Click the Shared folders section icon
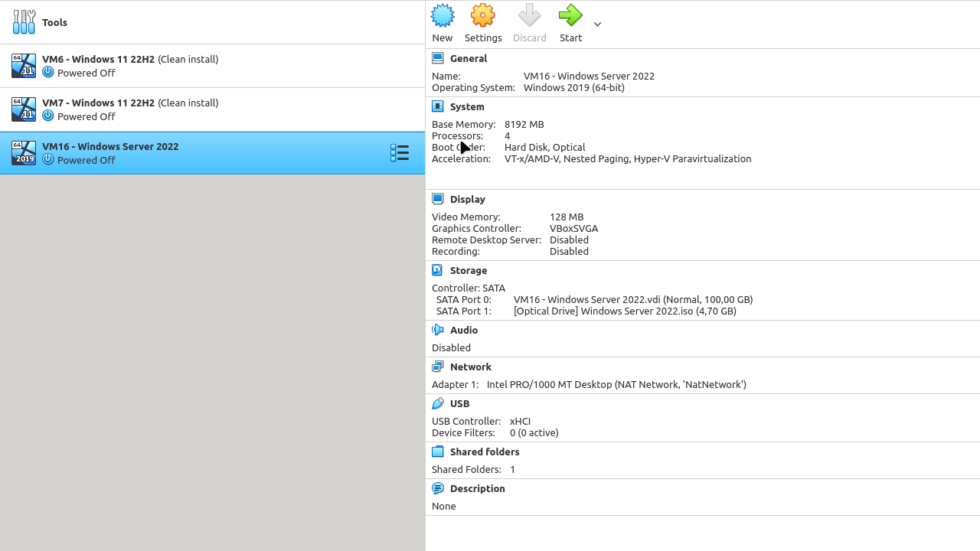Image resolution: width=980 pixels, height=551 pixels. (438, 452)
